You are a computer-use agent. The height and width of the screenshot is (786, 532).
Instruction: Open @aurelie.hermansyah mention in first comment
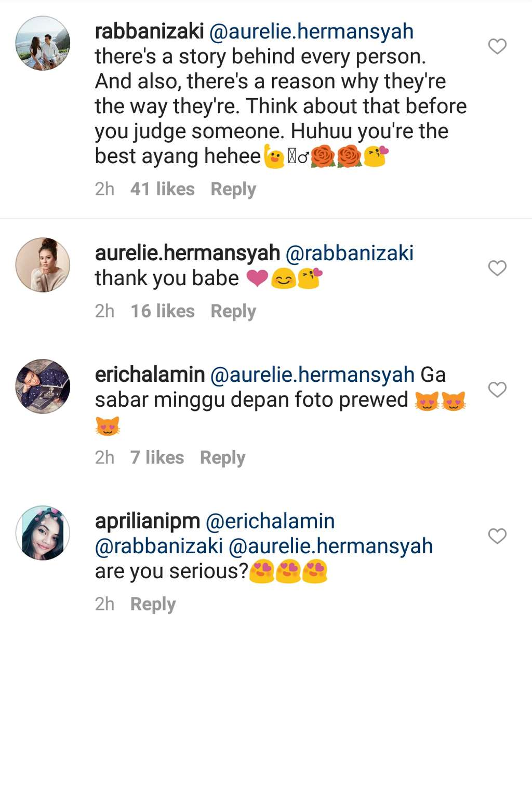311,32
